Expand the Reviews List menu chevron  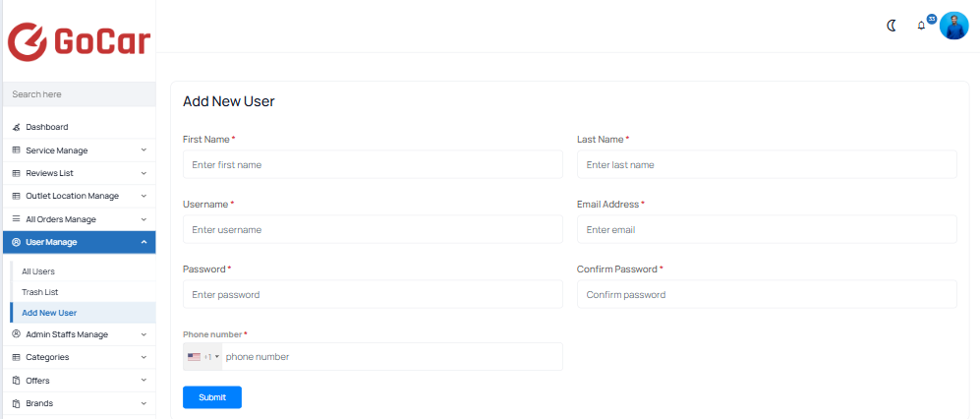pyautogui.click(x=144, y=173)
